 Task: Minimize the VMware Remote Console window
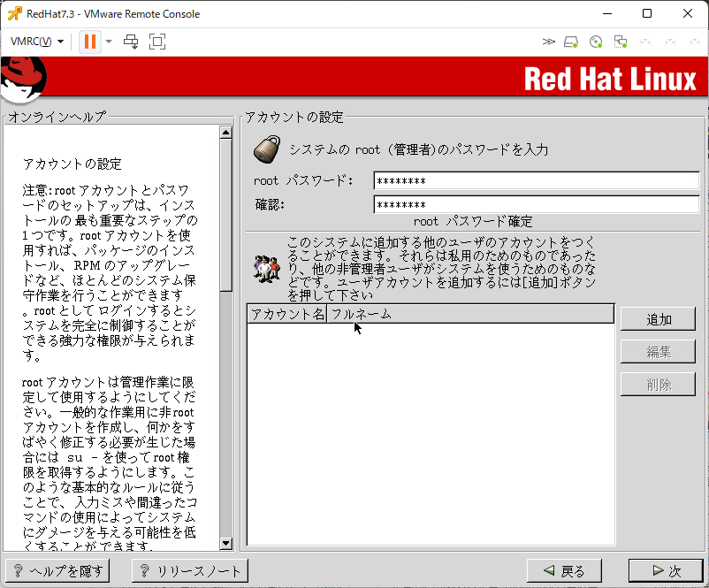pyautogui.click(x=607, y=13)
